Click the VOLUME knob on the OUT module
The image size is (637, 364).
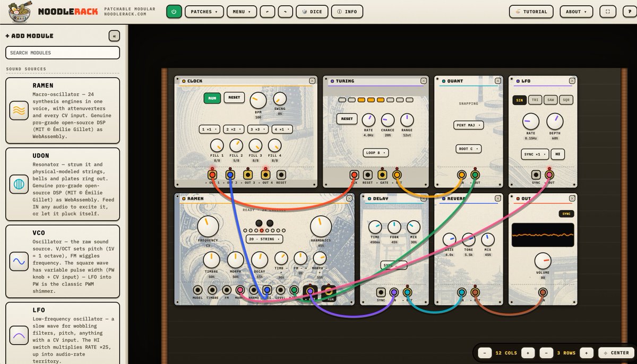[x=543, y=261]
